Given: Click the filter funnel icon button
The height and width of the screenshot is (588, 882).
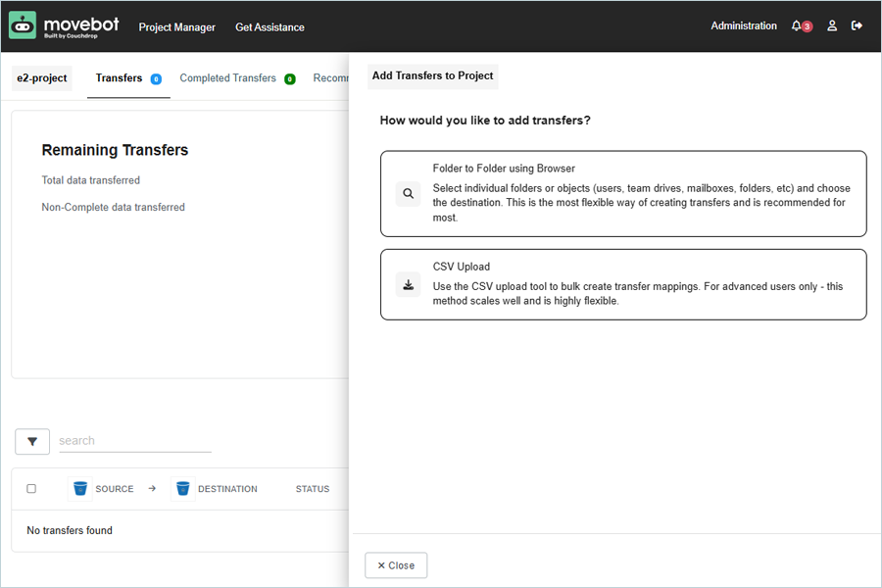Looking at the screenshot, I should (x=32, y=442).
